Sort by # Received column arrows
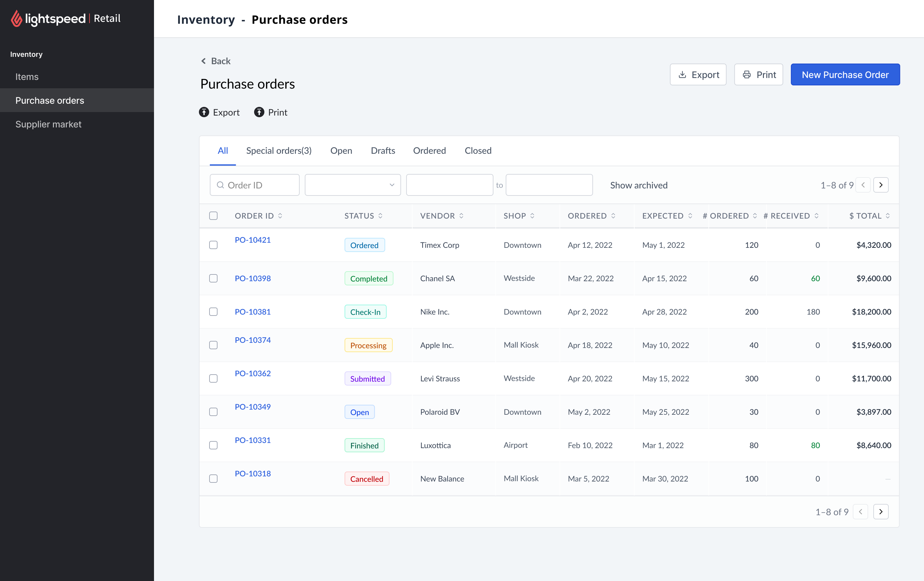This screenshot has width=924, height=581. pyautogui.click(x=816, y=216)
